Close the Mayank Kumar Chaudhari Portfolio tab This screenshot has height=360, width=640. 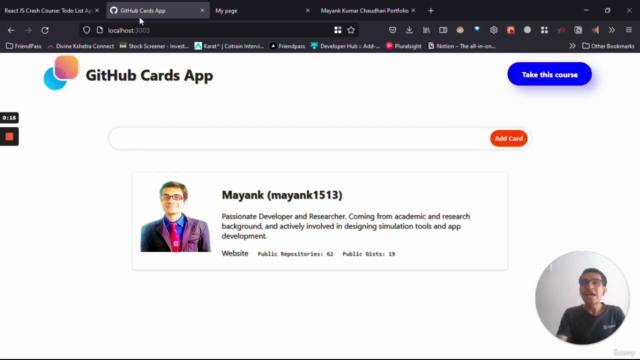[413, 11]
